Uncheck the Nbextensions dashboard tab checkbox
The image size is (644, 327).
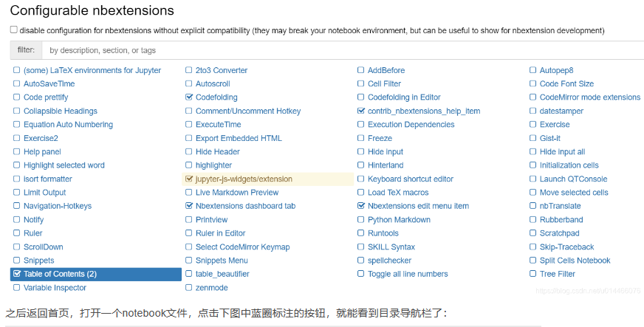click(x=189, y=206)
